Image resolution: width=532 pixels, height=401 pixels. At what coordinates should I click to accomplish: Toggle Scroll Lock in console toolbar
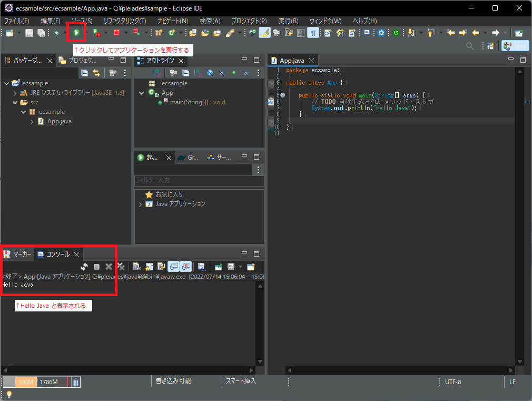click(149, 267)
